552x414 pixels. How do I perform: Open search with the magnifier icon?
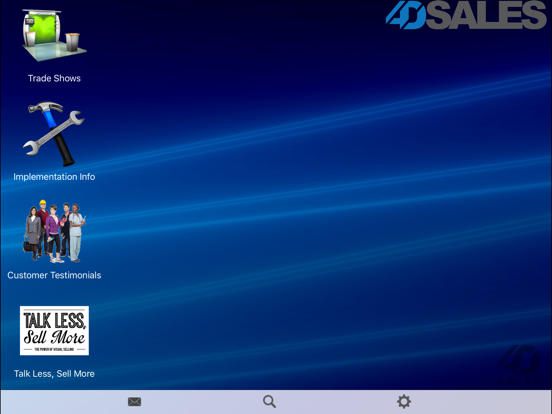pyautogui.click(x=269, y=402)
